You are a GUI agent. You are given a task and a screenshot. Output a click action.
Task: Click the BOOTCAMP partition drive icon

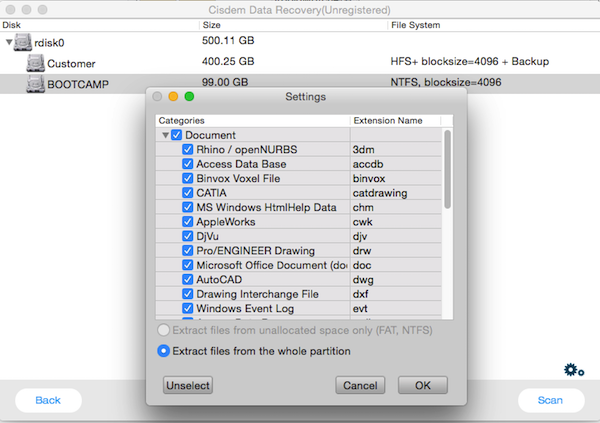(35, 83)
